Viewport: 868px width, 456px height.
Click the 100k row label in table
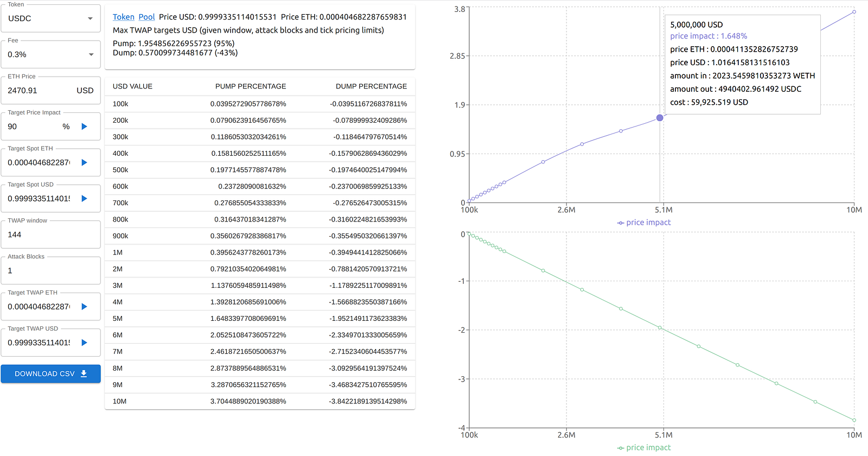pyautogui.click(x=120, y=104)
